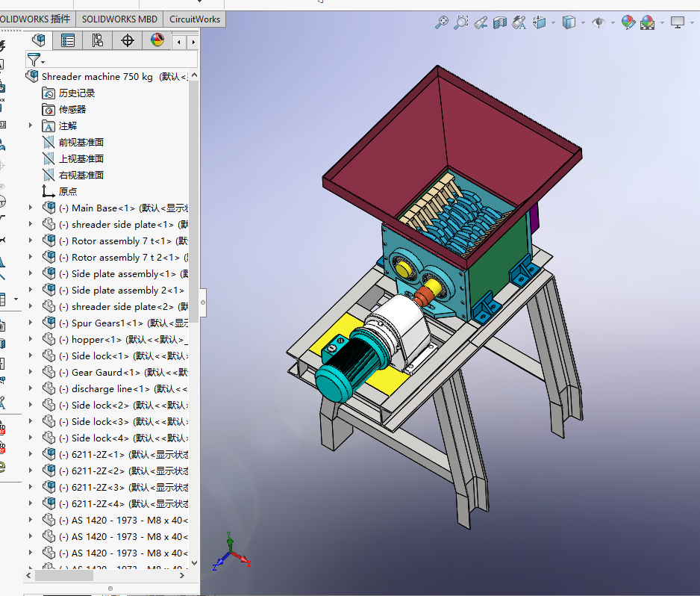Screen dimensions: 700x596
Task: Click the Section View icon
Action: click(499, 22)
